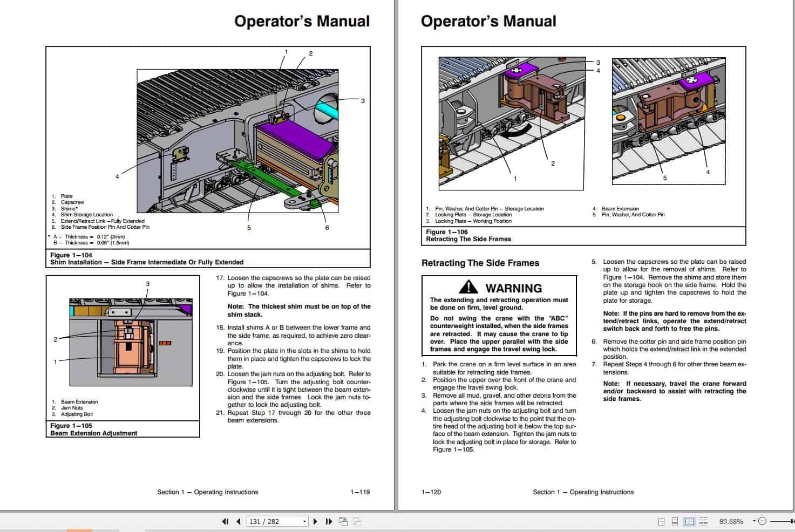Viewport: 795px width, 532px height.
Task: Jump to the last page navigation icon
Action: tap(329, 521)
